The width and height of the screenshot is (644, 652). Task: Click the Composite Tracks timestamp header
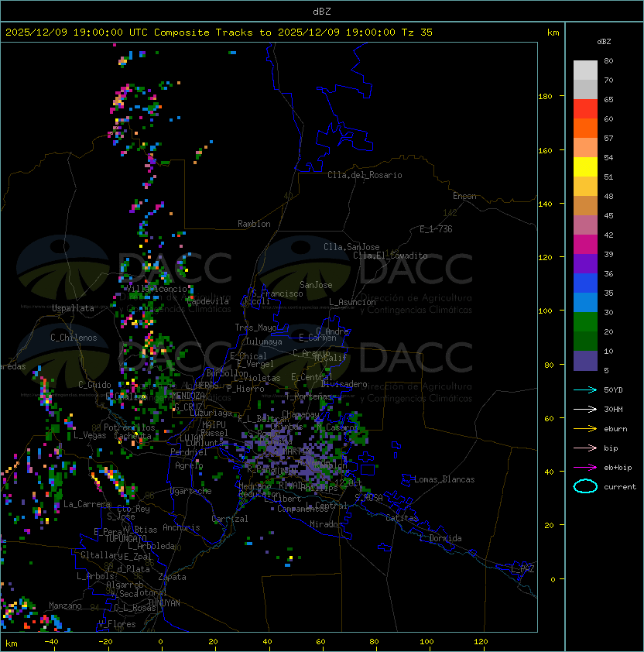pyautogui.click(x=219, y=33)
